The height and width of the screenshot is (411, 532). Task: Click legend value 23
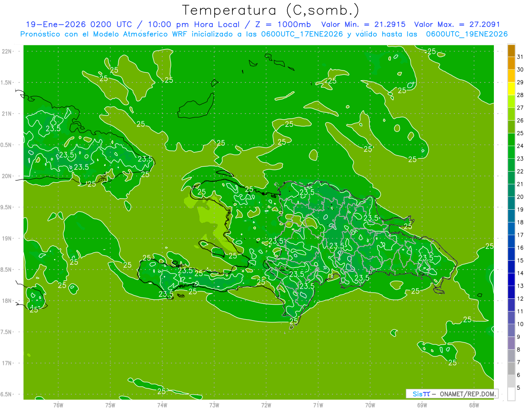520,159
